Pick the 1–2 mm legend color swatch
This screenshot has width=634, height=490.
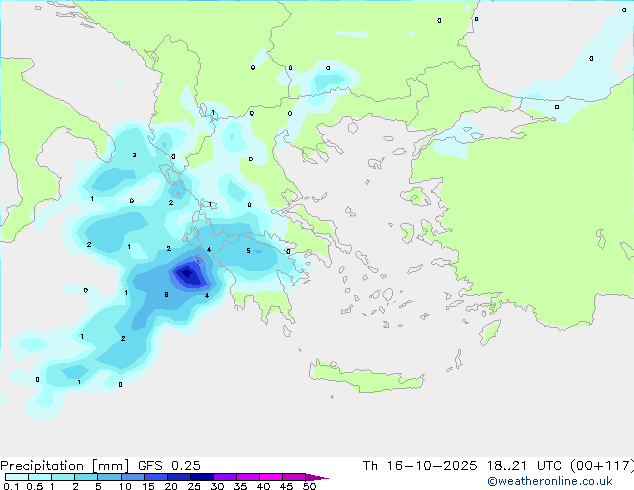(x=63, y=477)
